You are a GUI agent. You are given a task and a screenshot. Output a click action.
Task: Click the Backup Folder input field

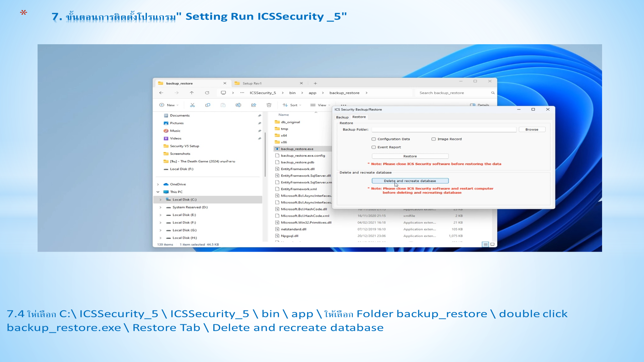(x=444, y=129)
